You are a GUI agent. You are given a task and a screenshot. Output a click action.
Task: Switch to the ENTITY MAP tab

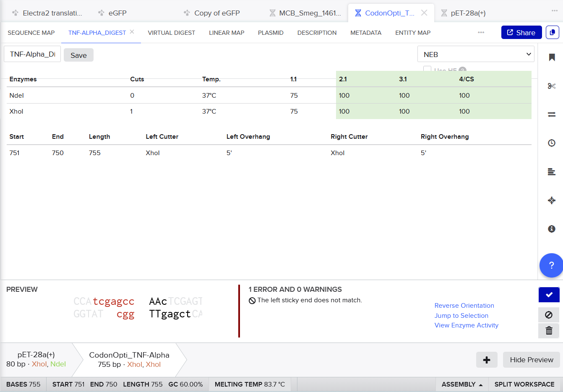pos(413,33)
